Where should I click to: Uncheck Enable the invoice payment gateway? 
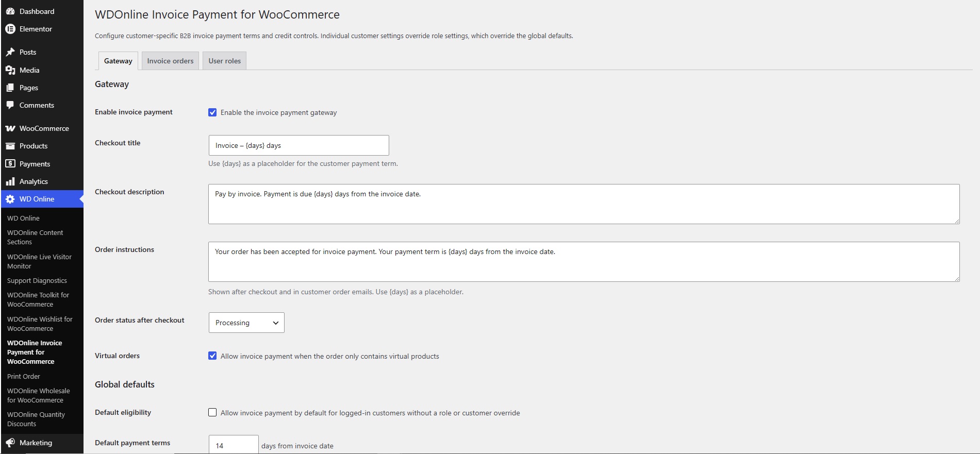212,112
